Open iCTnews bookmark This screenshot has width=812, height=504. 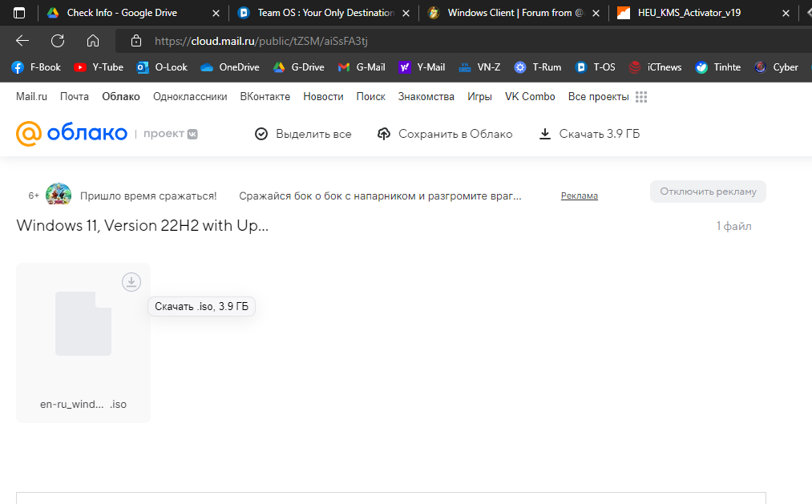[x=655, y=67]
